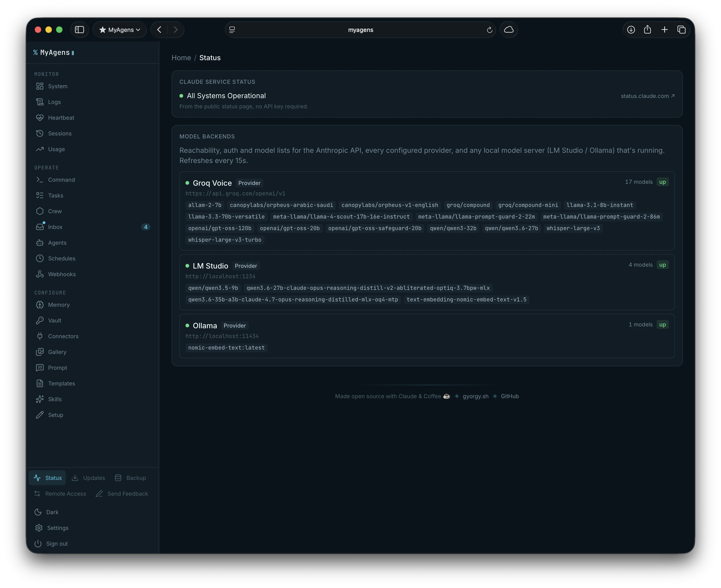This screenshot has height=588, width=721.
Task: Open Send Feedback
Action: pos(122,494)
